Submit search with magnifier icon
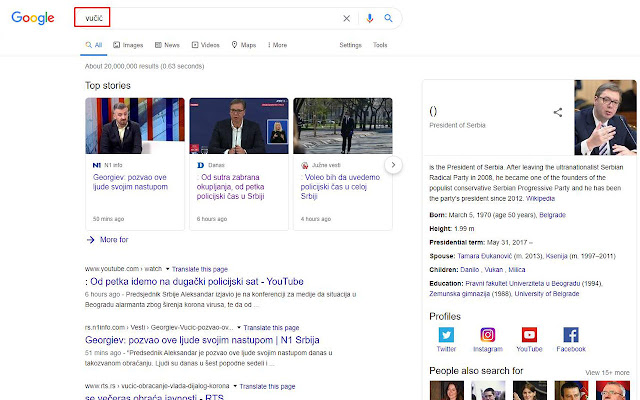The image size is (640, 400). (x=388, y=18)
